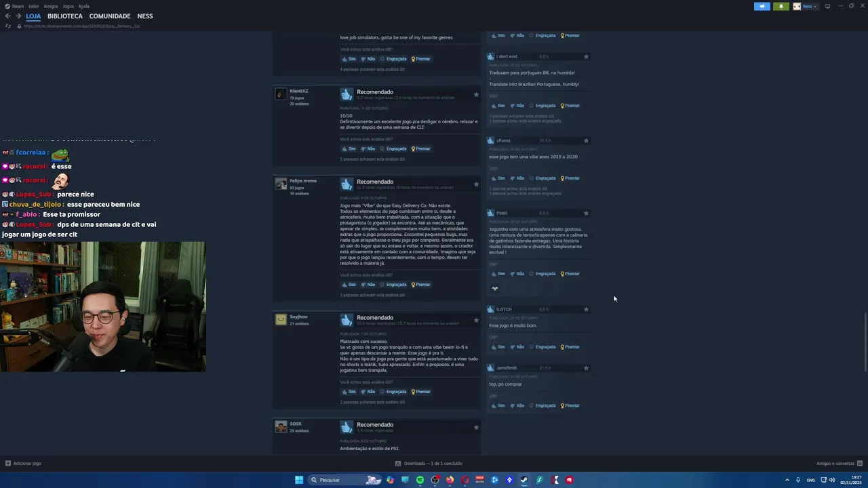Click the star icon on Soyjhow's review
This screenshot has height=488, width=868.
point(476,320)
